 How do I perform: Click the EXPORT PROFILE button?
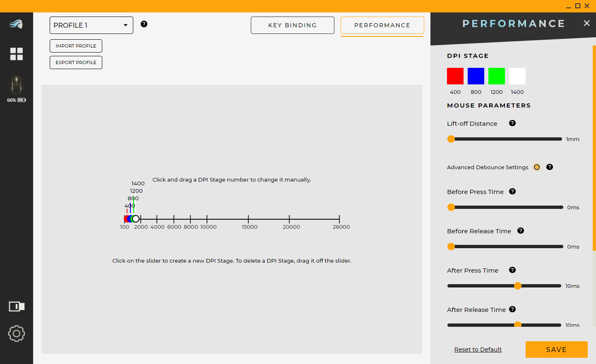pyautogui.click(x=76, y=62)
